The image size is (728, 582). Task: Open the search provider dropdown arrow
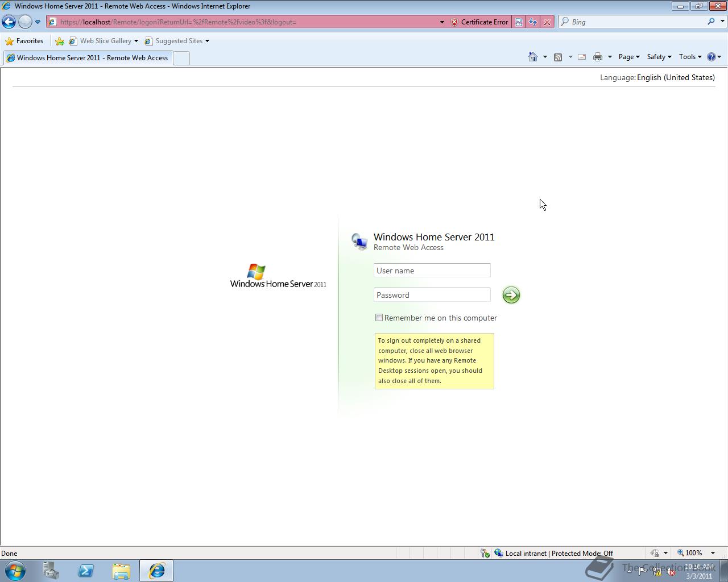point(722,22)
